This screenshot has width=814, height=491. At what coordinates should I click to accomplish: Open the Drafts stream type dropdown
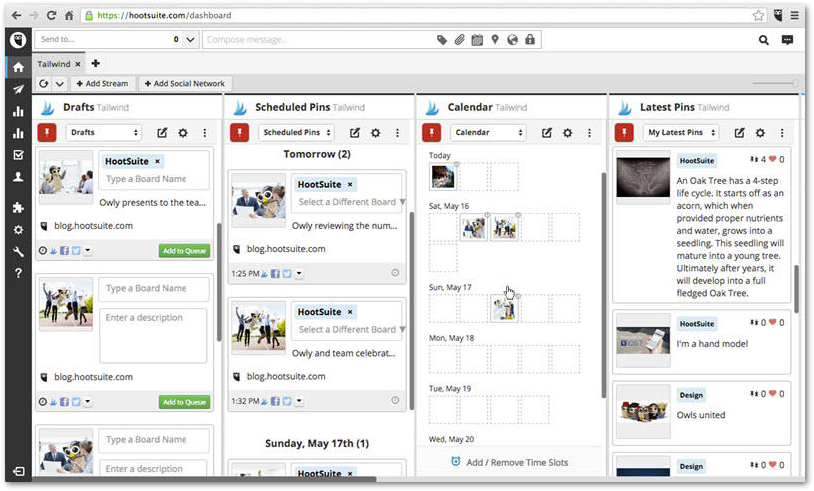104,133
